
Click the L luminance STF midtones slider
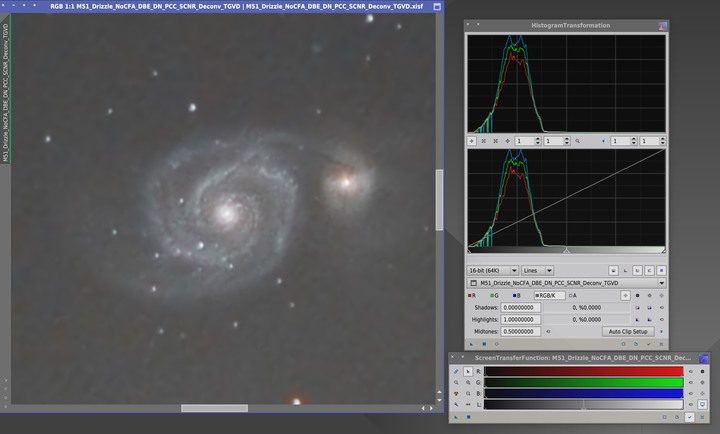click(583, 405)
